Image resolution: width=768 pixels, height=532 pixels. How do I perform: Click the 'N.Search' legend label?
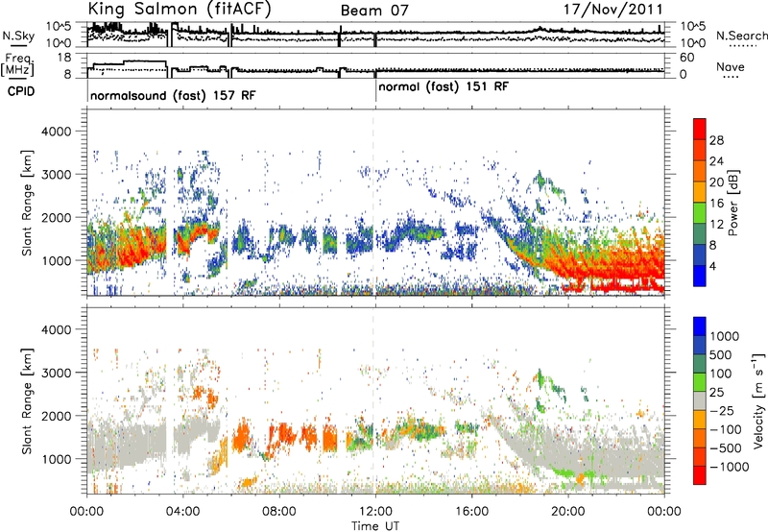click(x=741, y=36)
